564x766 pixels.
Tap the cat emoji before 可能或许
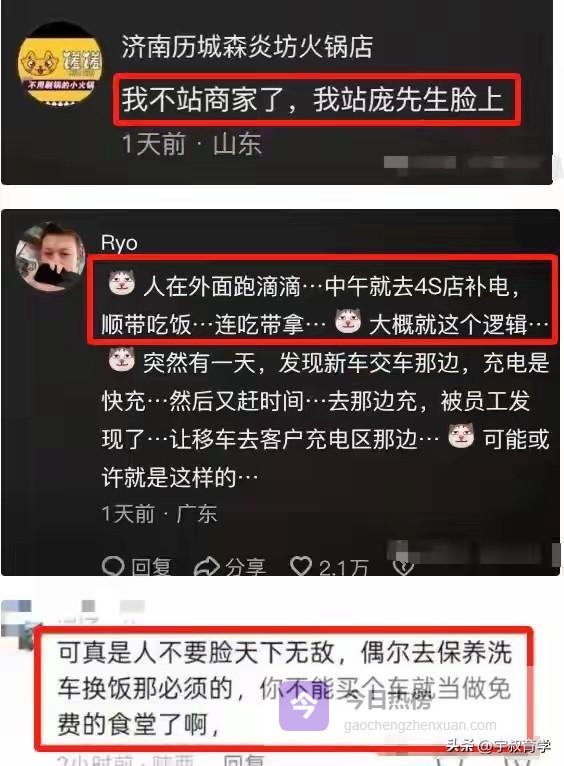(461, 436)
